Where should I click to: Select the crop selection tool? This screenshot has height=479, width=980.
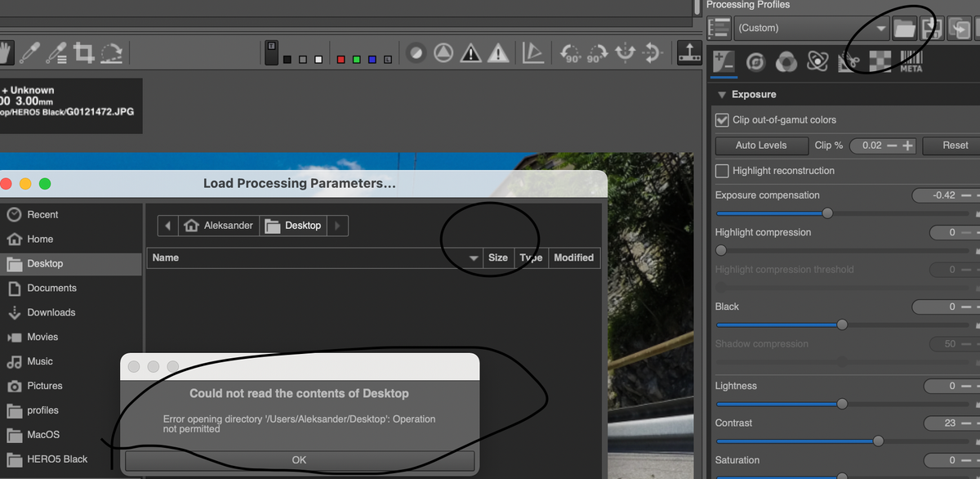click(x=83, y=54)
